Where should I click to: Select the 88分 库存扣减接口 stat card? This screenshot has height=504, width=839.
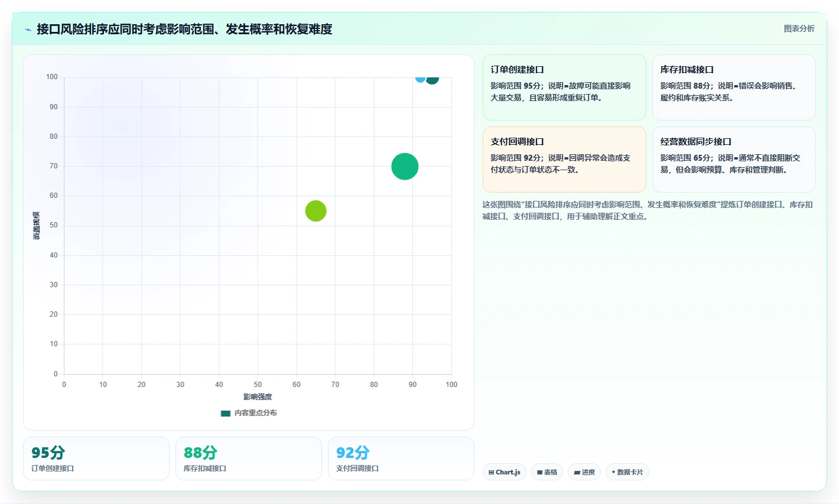point(249,459)
